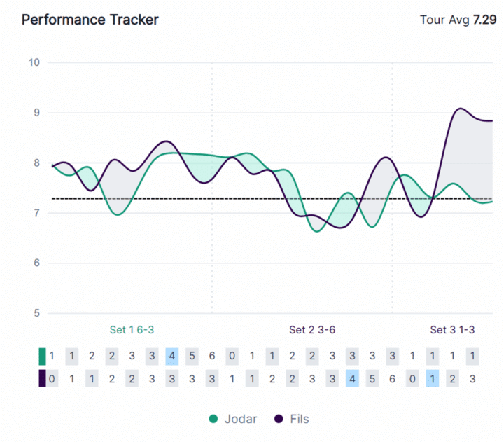This screenshot has width=504, height=442.
Task: Click the blue-highlighted 1 in Fils' row
Action: [433, 379]
